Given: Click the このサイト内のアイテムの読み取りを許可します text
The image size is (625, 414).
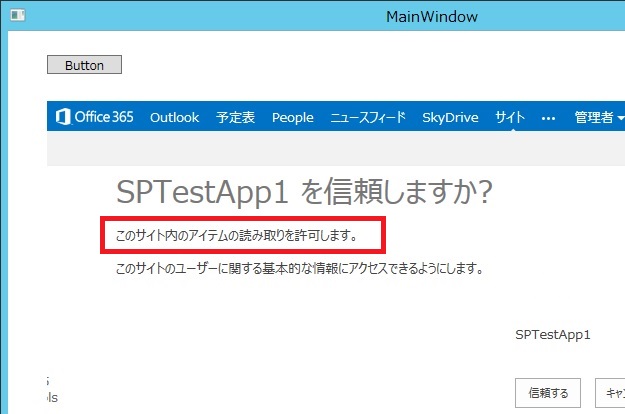Looking at the screenshot, I should (237, 235).
